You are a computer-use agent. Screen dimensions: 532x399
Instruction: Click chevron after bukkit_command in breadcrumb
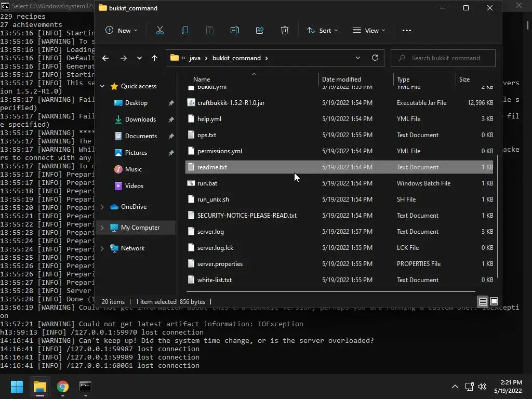tap(267, 58)
